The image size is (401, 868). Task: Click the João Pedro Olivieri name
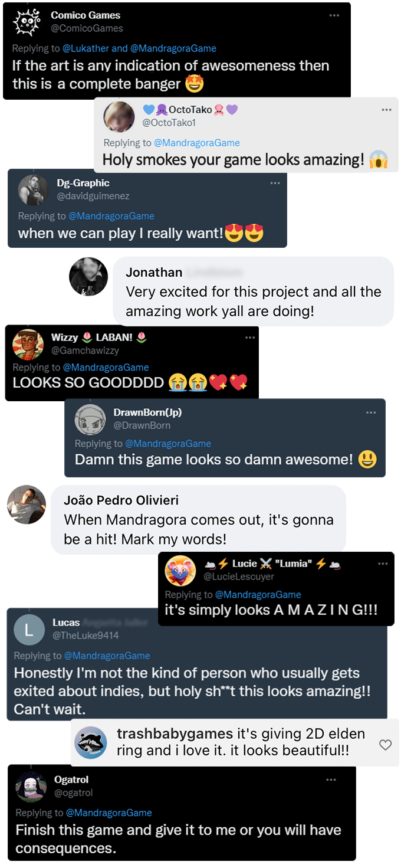(121, 500)
